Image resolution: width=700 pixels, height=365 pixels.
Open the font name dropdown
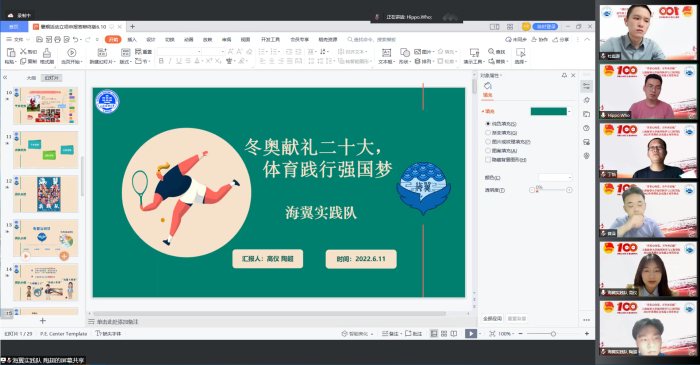coord(179,52)
